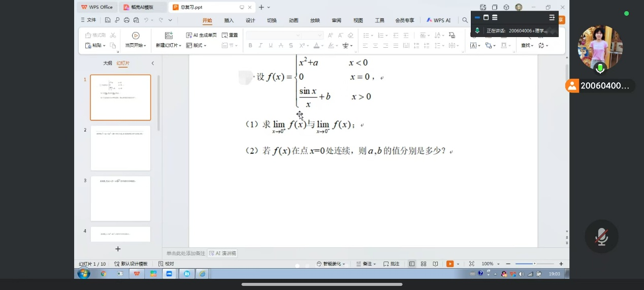
Task: Start slideshow from current slide
Action: [136, 36]
